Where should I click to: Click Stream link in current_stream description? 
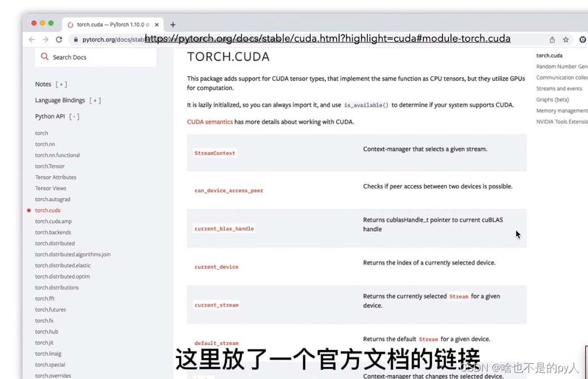(458, 296)
